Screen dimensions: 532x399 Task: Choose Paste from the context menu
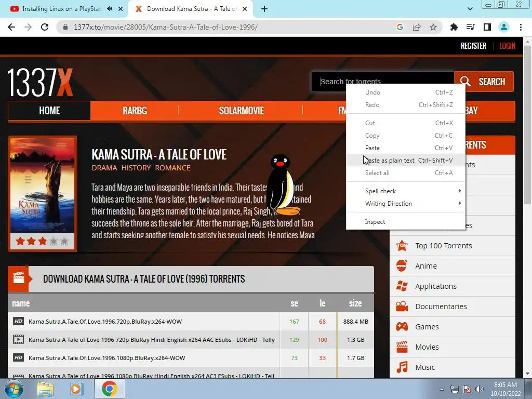405,148
